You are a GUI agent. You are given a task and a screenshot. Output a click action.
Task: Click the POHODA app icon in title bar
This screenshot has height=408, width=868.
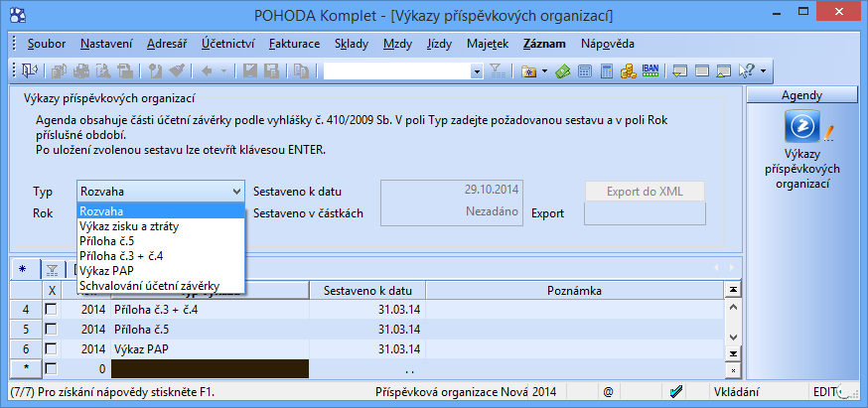point(18,16)
